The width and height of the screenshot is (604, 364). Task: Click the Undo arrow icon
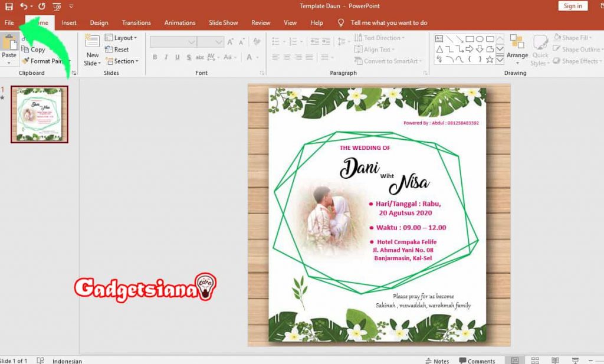tap(24, 6)
